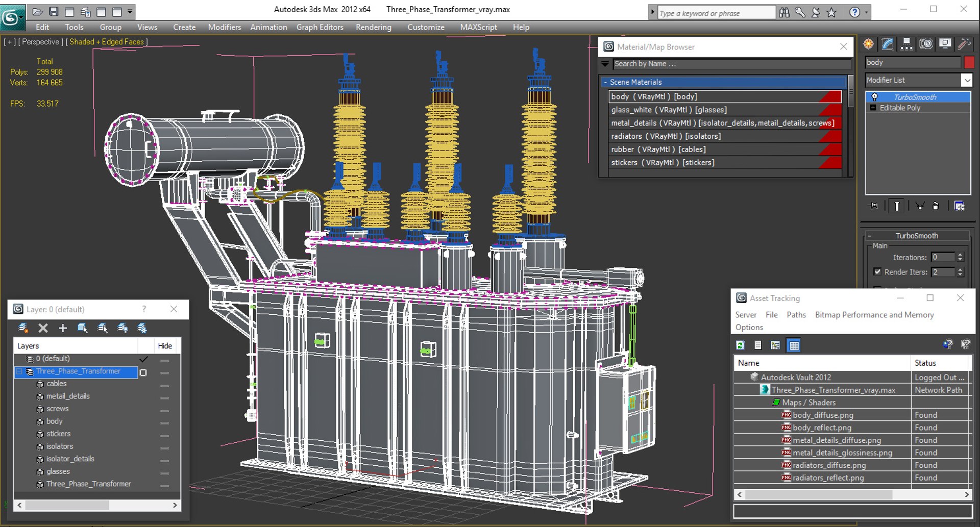Open the Display command panel tab
The image size is (980, 527).
coord(945,44)
